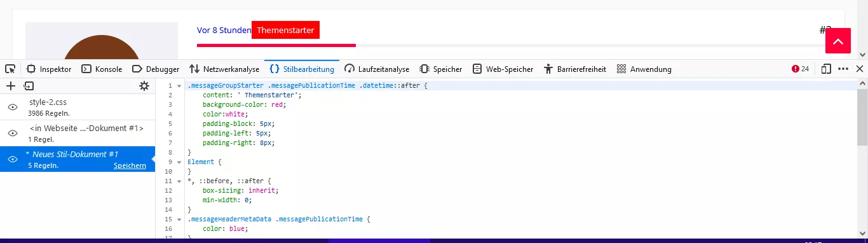Close the developer tools panel
Viewport: 868px width, 243px height.
860,69
